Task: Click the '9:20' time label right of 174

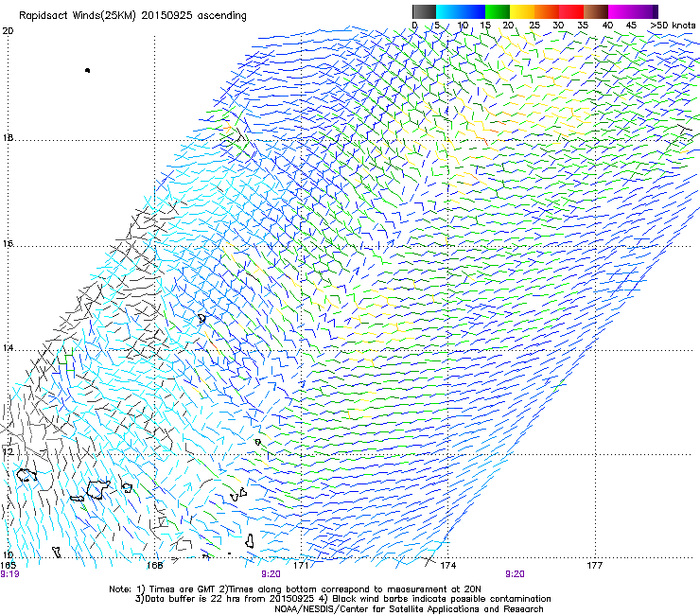Action: coord(515,574)
